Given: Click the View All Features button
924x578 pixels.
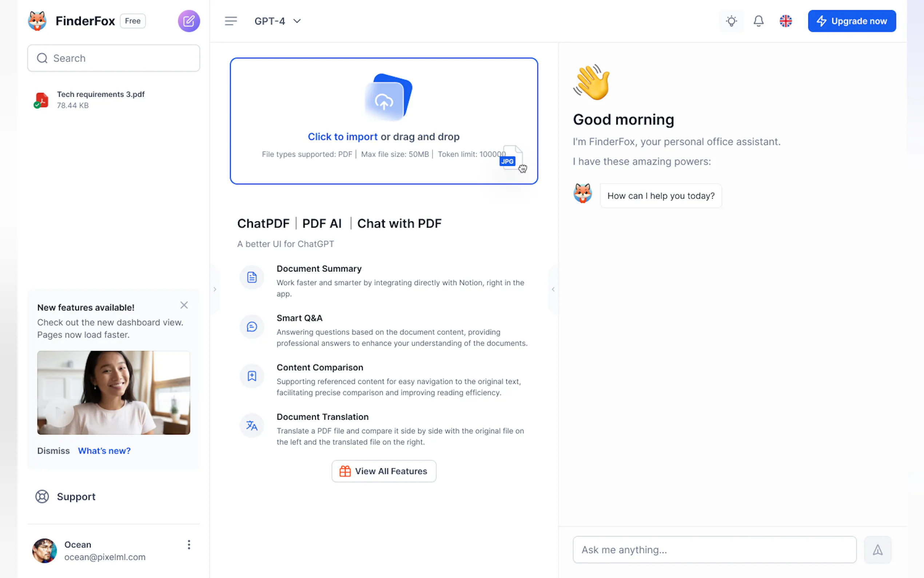Looking at the screenshot, I should click(x=383, y=471).
